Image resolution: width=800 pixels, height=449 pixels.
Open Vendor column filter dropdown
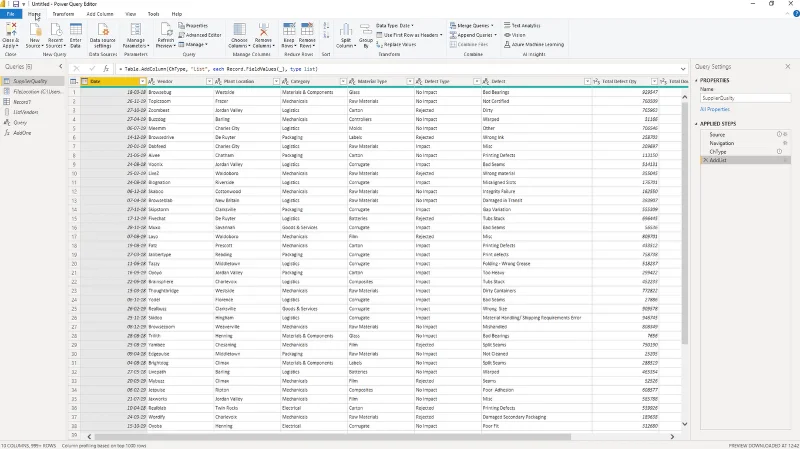pyautogui.click(x=209, y=82)
